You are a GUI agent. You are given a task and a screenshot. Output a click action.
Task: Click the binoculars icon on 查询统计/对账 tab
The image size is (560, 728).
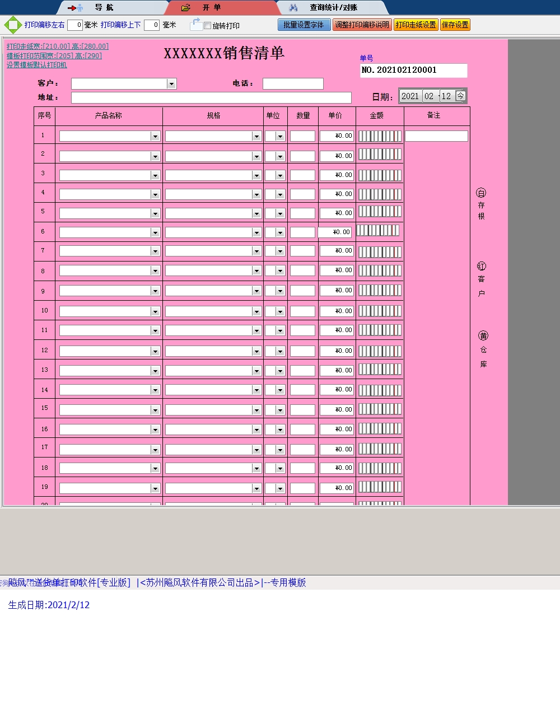point(293,7)
